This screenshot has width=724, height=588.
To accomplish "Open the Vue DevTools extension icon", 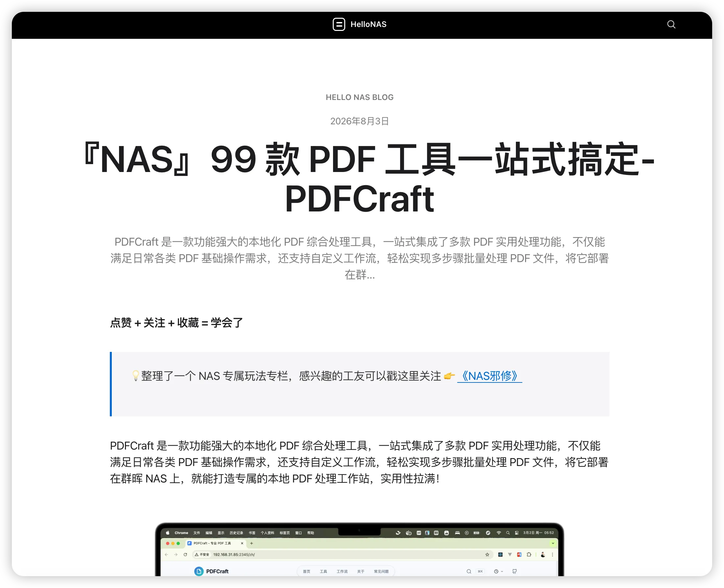I will [x=510, y=554].
